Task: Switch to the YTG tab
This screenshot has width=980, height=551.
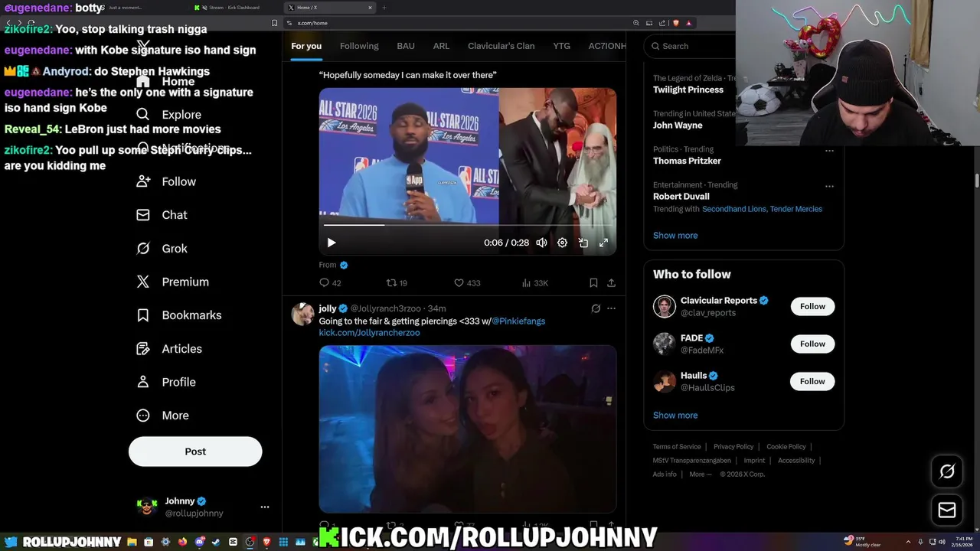Action: click(562, 46)
